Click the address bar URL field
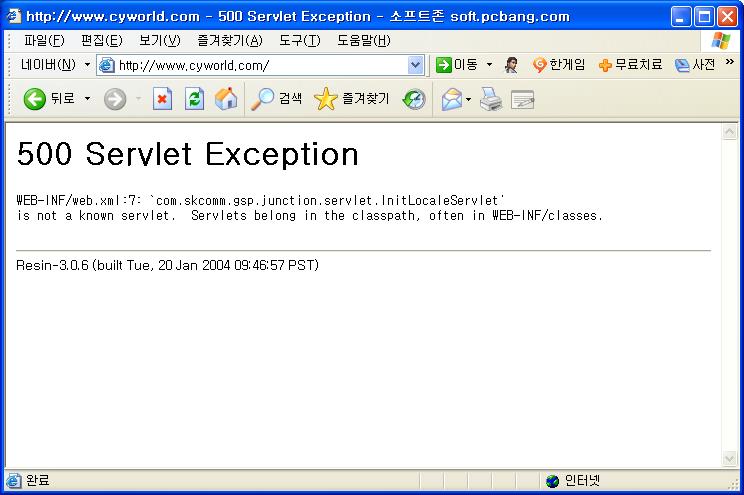This screenshot has height=495, width=744. tap(260, 65)
